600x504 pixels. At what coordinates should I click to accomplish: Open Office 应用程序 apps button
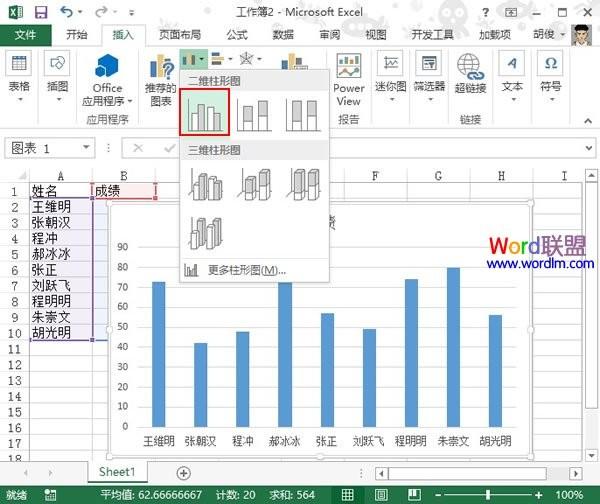pos(107,80)
